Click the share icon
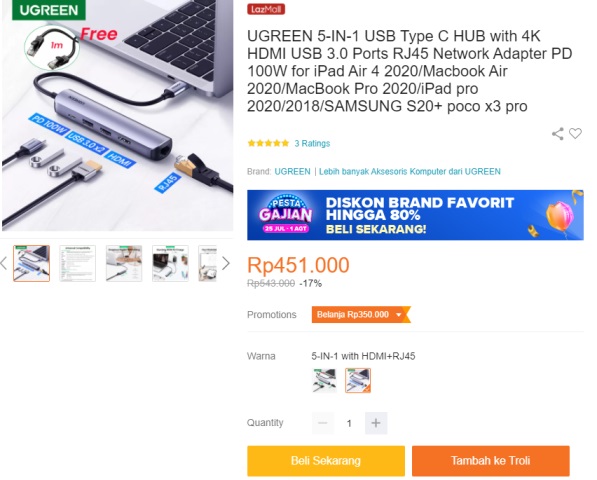Viewport: 597px width, 480px height. [557, 134]
